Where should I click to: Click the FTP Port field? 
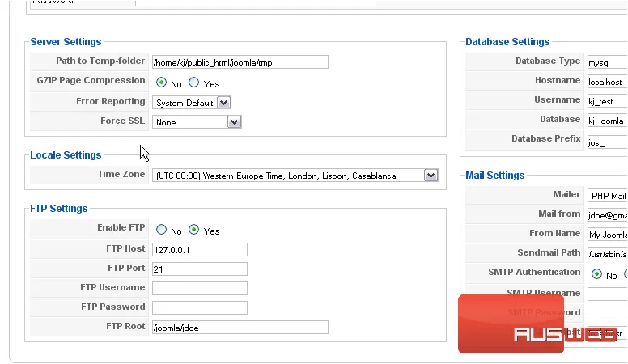(199, 269)
